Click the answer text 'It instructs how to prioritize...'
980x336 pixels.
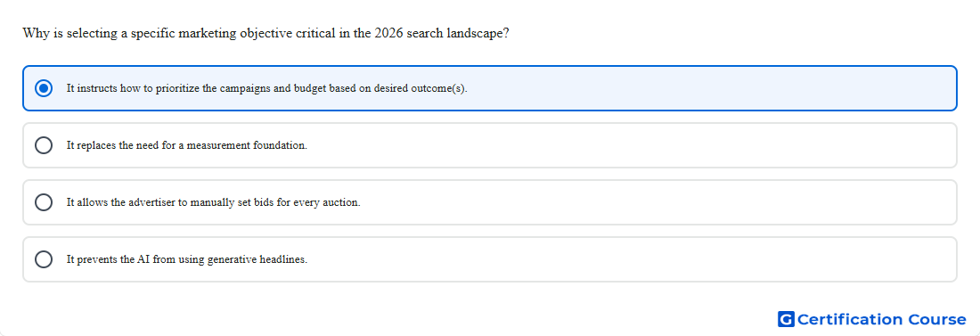(267, 88)
